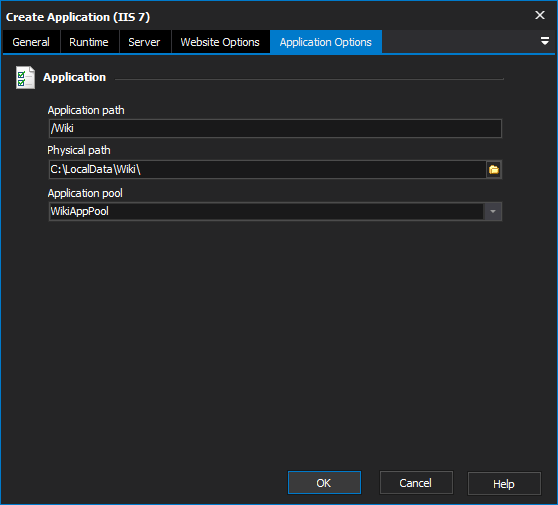Screen dimensions: 558x505
Task: Click into the Physical path text field
Action: point(267,169)
